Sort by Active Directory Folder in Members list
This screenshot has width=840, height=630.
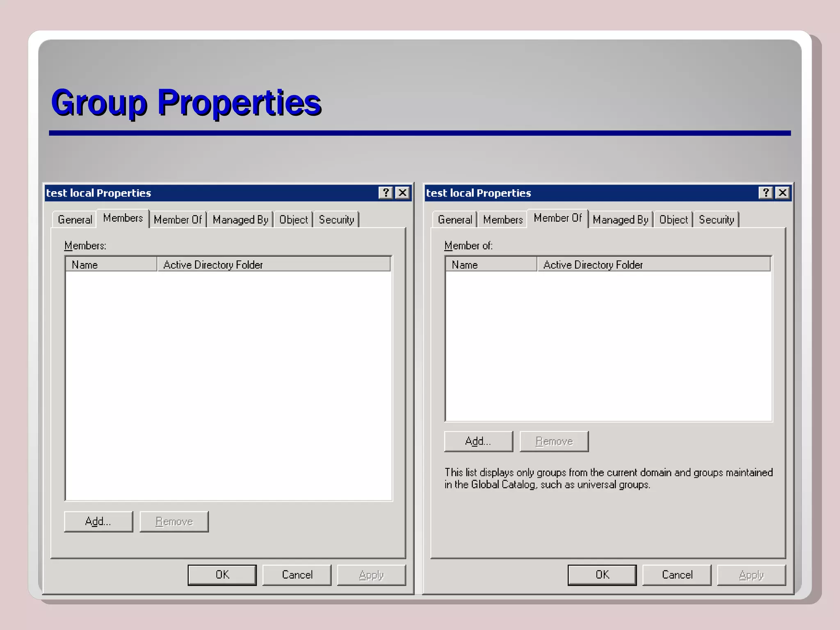click(274, 265)
